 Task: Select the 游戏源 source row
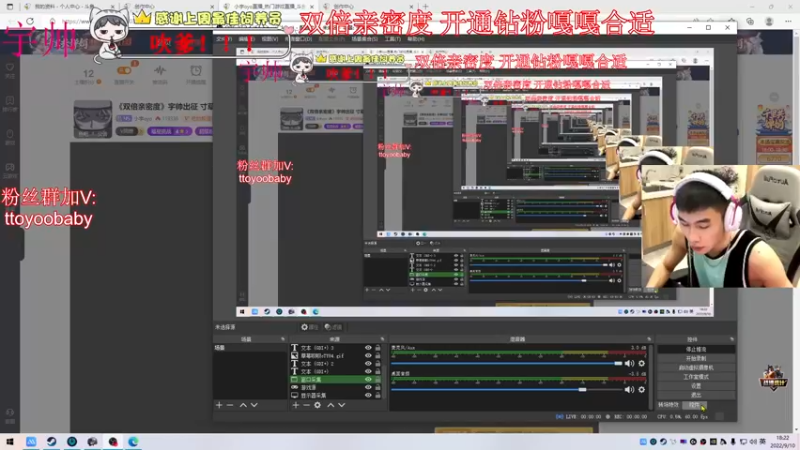point(337,387)
